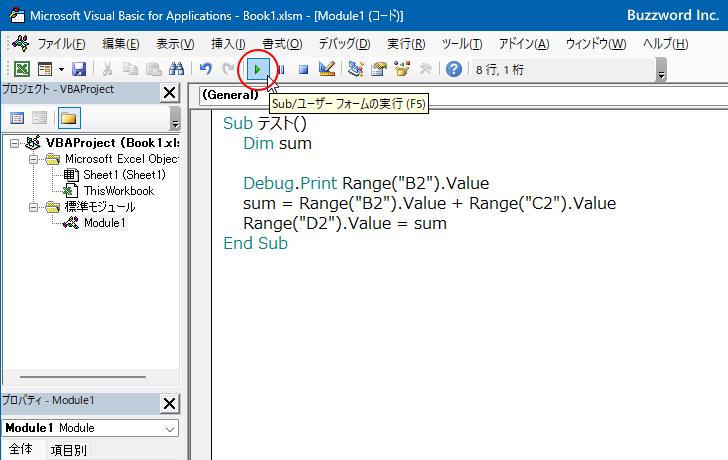Click the Debug.Print Range("B2").Value line
728x460 pixels.
(x=366, y=183)
